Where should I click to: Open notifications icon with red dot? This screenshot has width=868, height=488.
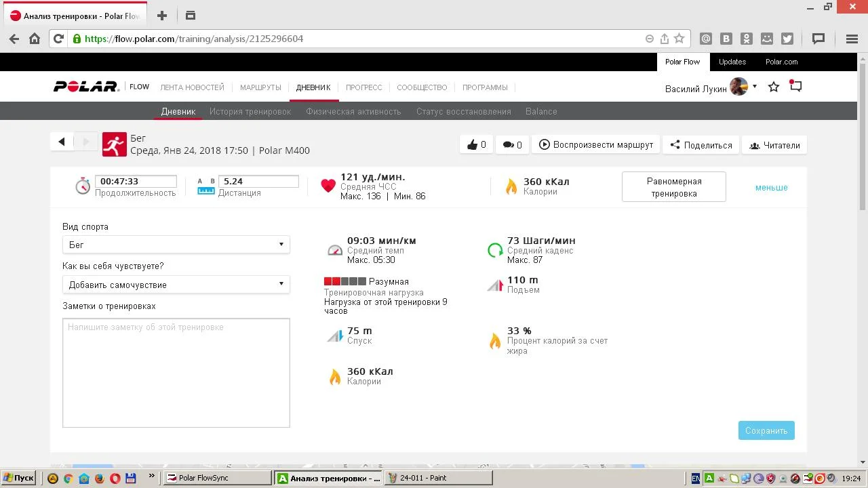[x=795, y=86]
